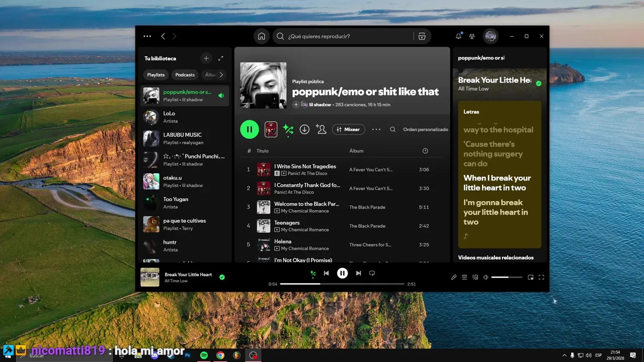This screenshot has width=644, height=362.
Task: Open the Spotify three-dots main menu
Action: pyautogui.click(x=147, y=36)
